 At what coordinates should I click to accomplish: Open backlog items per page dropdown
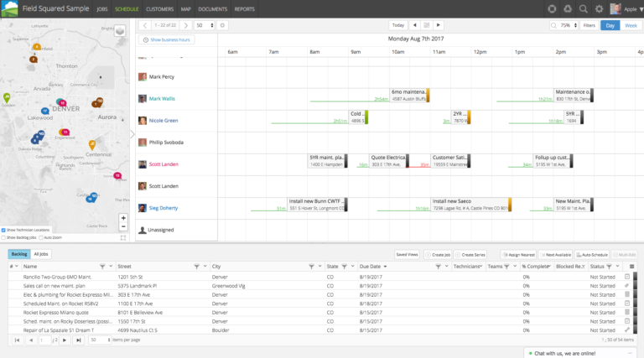coord(100,340)
